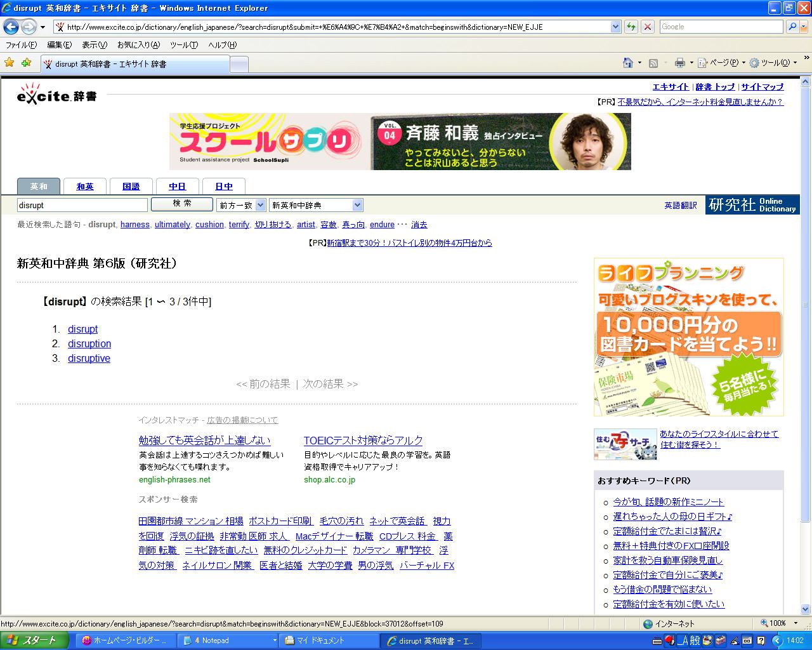
Task: Select the 国語 dictionary tab
Action: click(131, 187)
